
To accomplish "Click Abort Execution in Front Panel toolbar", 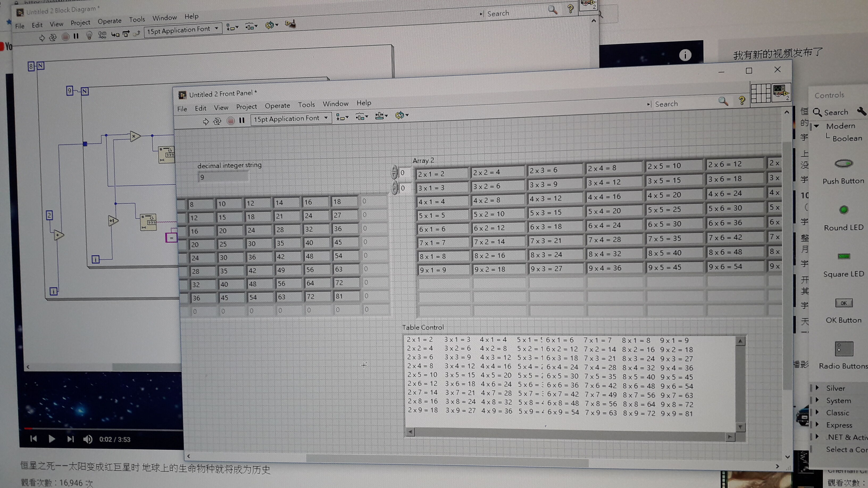I will click(231, 121).
